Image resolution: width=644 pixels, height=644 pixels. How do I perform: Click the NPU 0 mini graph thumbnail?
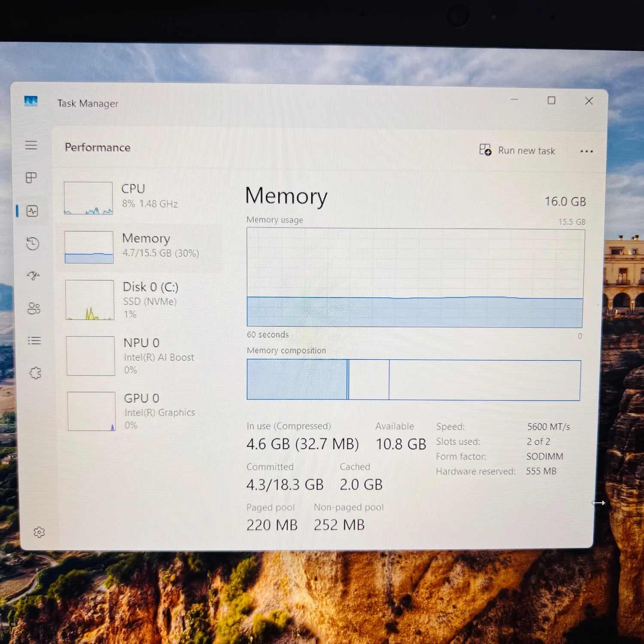click(91, 356)
